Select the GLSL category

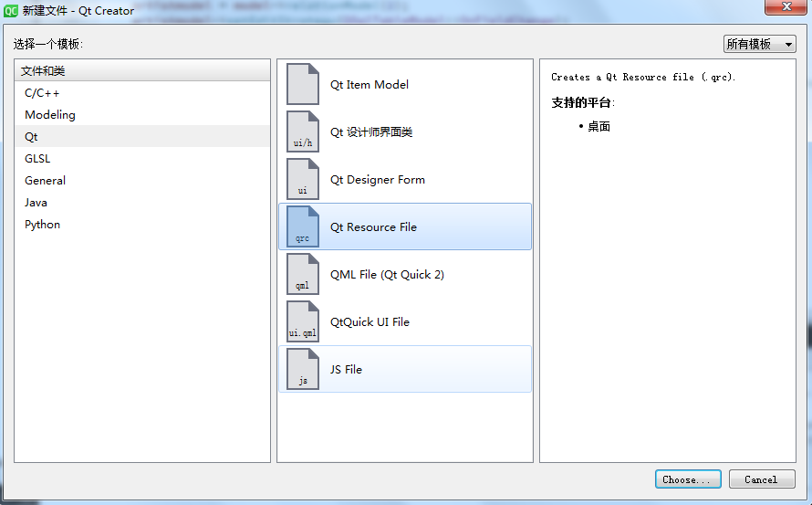pyautogui.click(x=142, y=158)
